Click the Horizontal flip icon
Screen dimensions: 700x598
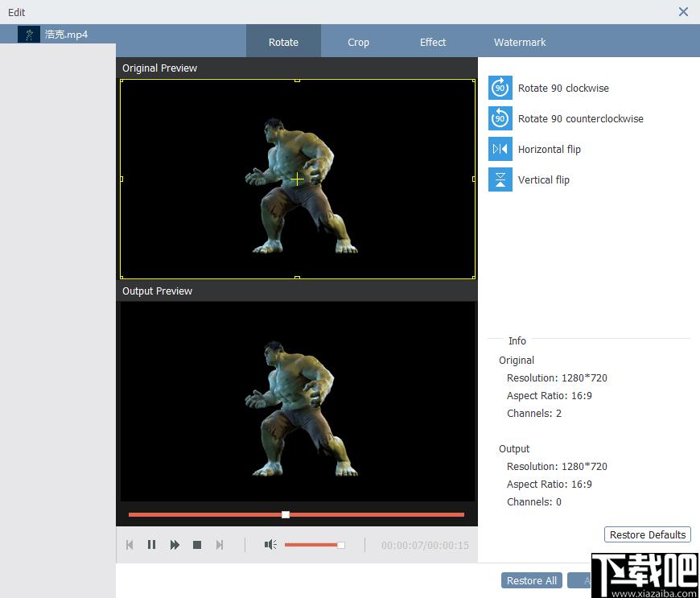tap(500, 149)
